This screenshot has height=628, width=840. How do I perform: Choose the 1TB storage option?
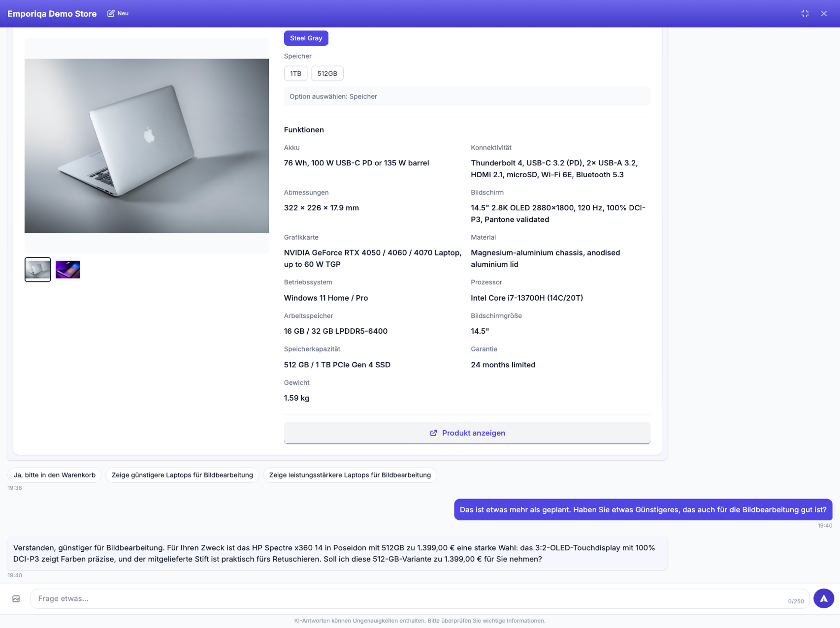(x=295, y=73)
